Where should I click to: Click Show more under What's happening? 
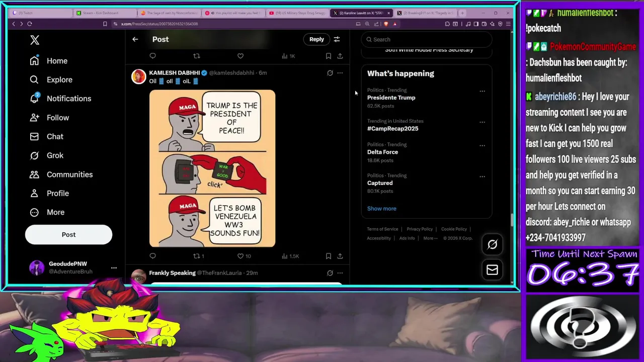(x=381, y=209)
